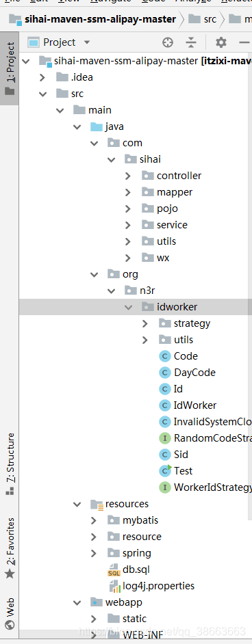Viewport: 252px width, 644px height.
Task: Click the Collapse All icon in Project panel
Action: tap(191, 42)
